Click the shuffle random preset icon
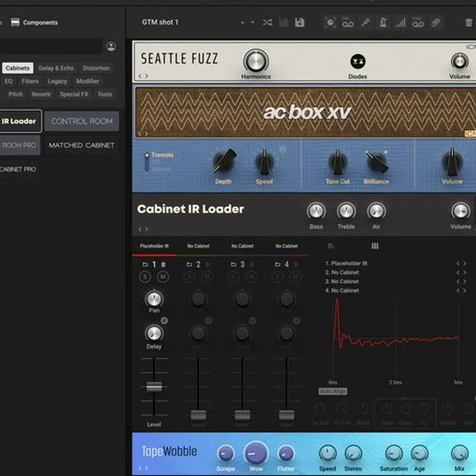Screen dimensions: 476x476 (x=268, y=22)
